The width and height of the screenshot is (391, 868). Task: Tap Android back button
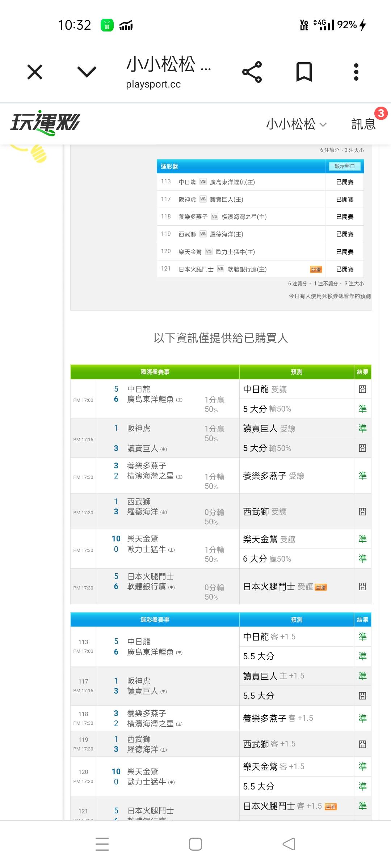(x=289, y=844)
